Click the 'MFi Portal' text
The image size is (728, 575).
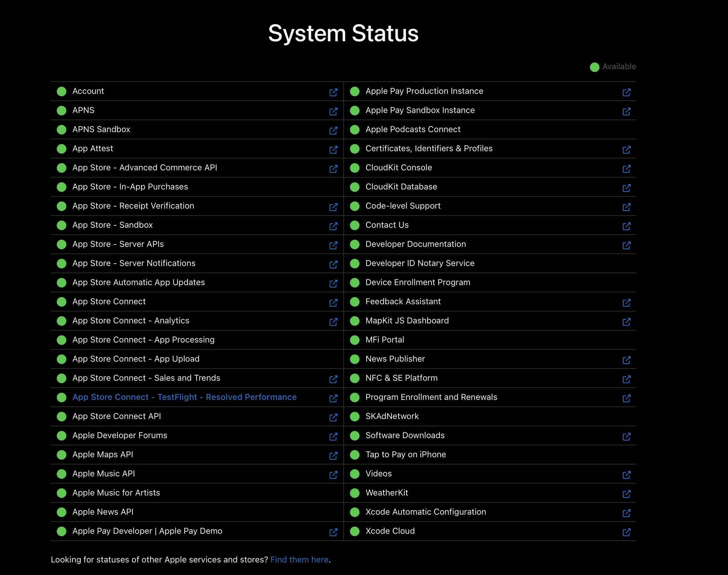point(385,340)
